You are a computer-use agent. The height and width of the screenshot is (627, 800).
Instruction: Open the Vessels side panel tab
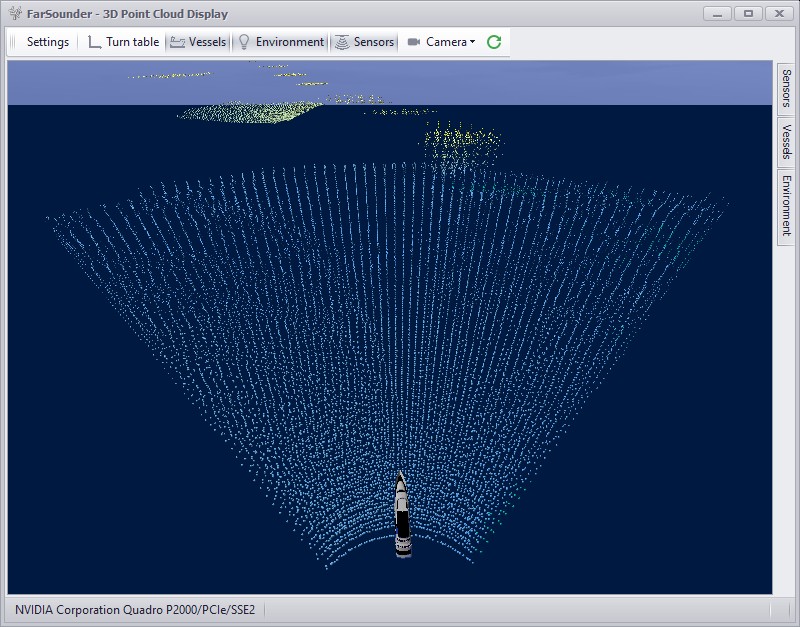pos(786,142)
